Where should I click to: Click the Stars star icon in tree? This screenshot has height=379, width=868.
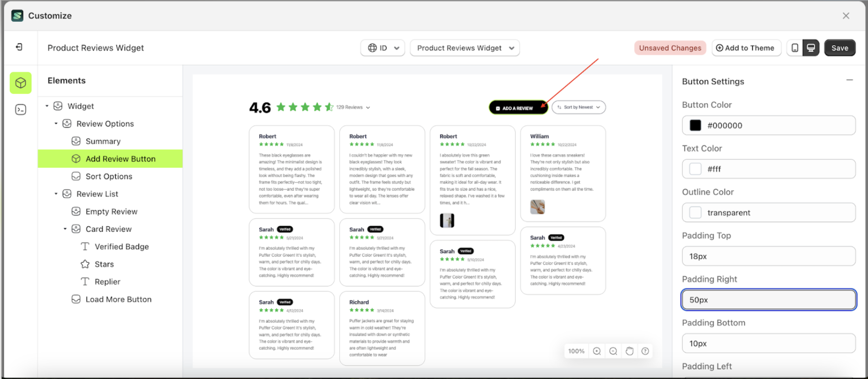click(85, 264)
